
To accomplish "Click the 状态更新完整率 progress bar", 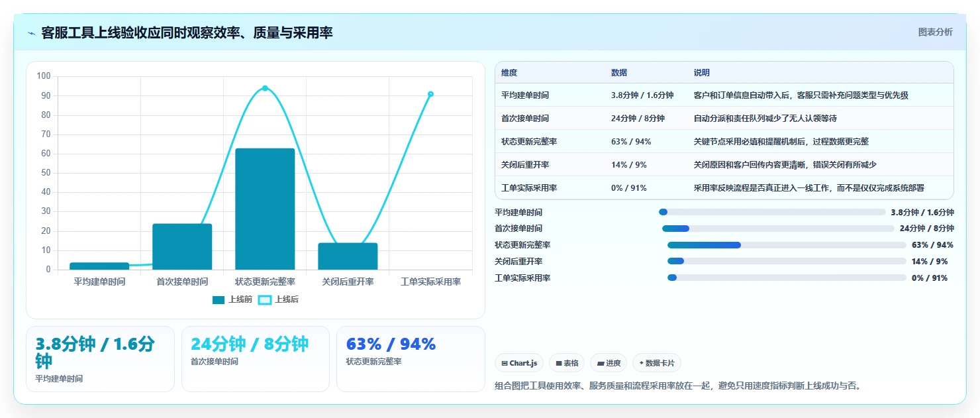I will tap(787, 245).
